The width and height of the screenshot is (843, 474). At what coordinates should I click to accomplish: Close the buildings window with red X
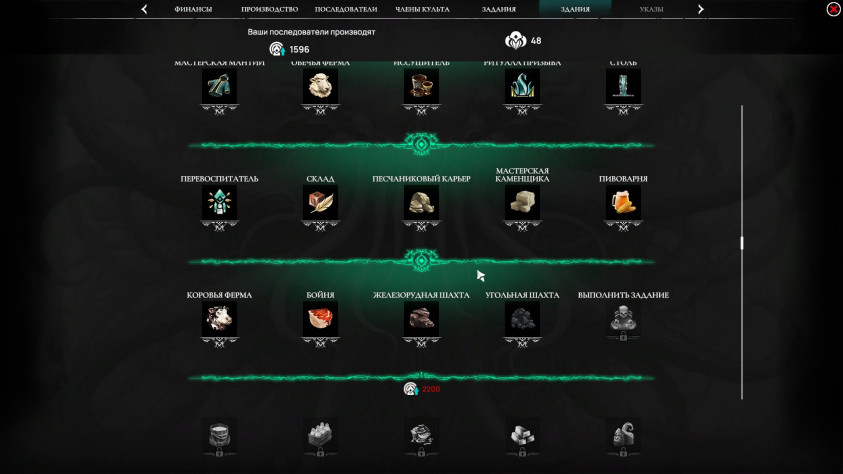tap(833, 9)
